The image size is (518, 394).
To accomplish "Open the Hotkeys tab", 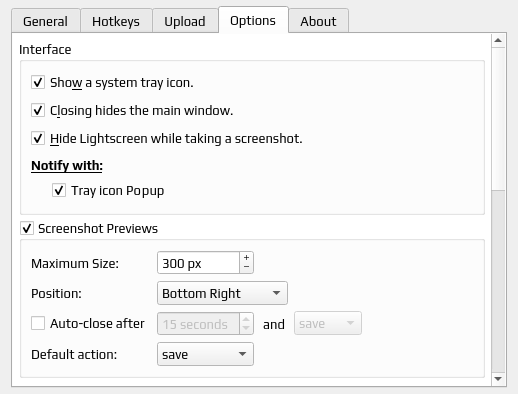I will (x=116, y=21).
